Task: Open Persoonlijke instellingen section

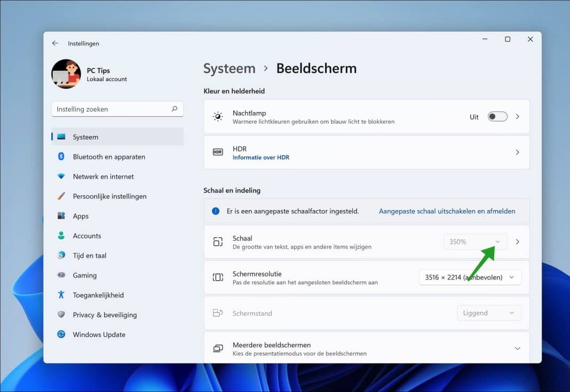Action: (x=109, y=196)
